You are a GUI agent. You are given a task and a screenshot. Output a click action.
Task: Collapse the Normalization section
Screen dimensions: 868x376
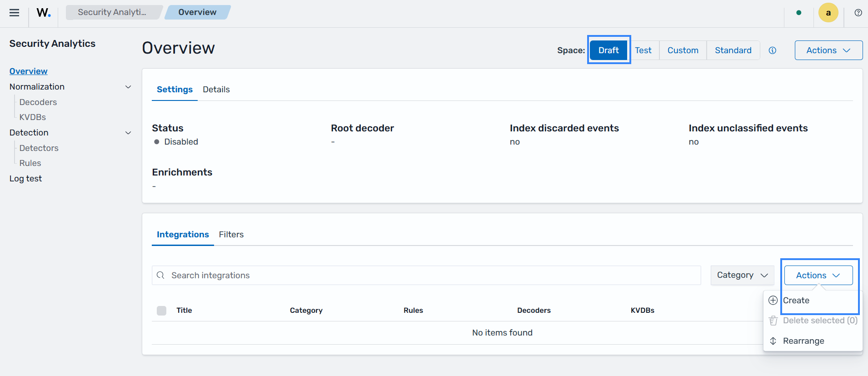[x=128, y=87]
